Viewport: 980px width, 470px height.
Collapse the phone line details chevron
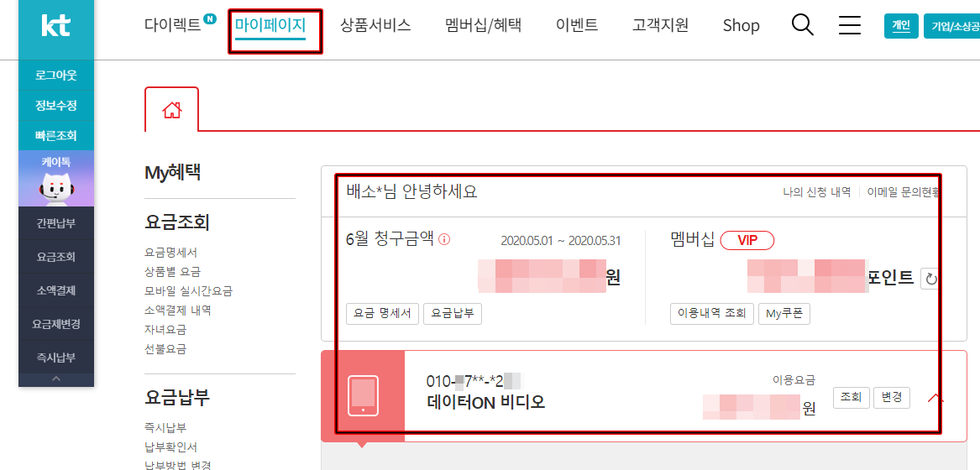click(935, 398)
